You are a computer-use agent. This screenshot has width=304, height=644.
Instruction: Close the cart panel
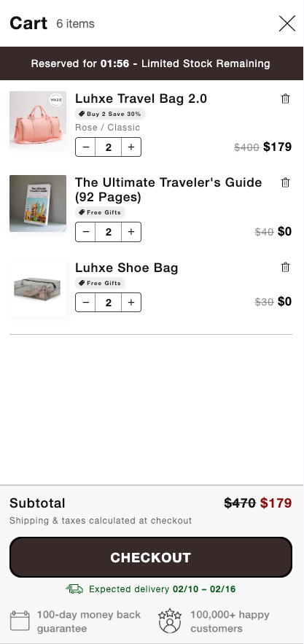(287, 23)
